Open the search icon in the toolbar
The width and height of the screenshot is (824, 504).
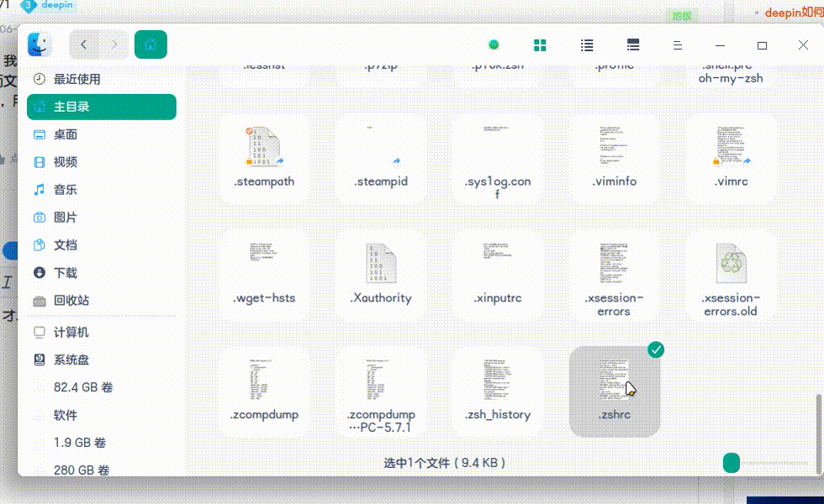pyautogui.click(x=494, y=45)
